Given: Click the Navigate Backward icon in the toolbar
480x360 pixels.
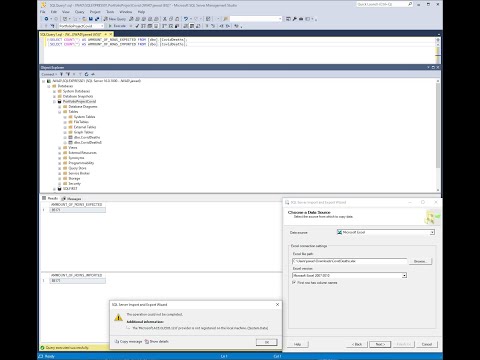Looking at the screenshot, I should (x=46, y=19).
